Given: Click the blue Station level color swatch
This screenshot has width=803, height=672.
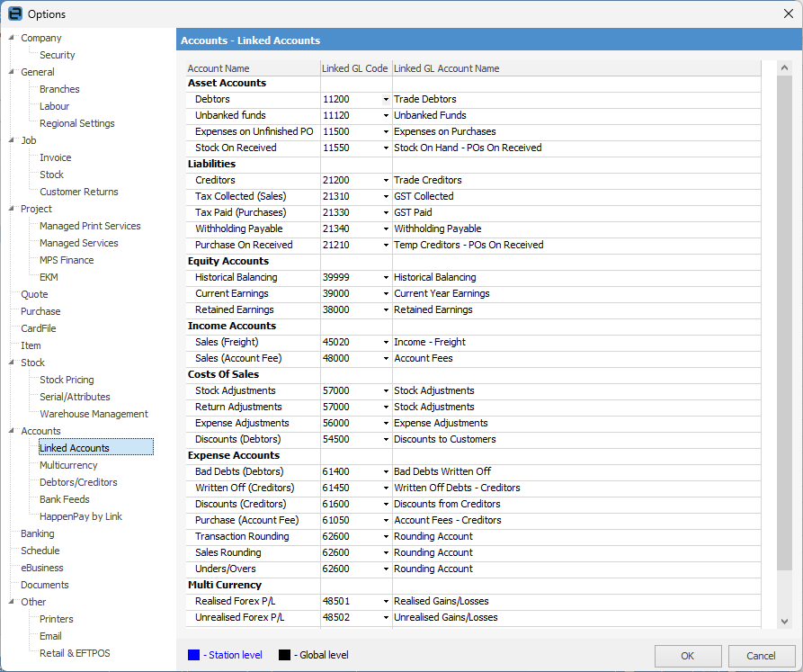Looking at the screenshot, I should (x=193, y=655).
